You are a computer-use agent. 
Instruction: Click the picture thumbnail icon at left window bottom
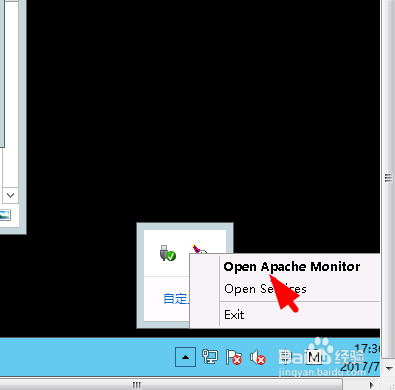pos(5,215)
